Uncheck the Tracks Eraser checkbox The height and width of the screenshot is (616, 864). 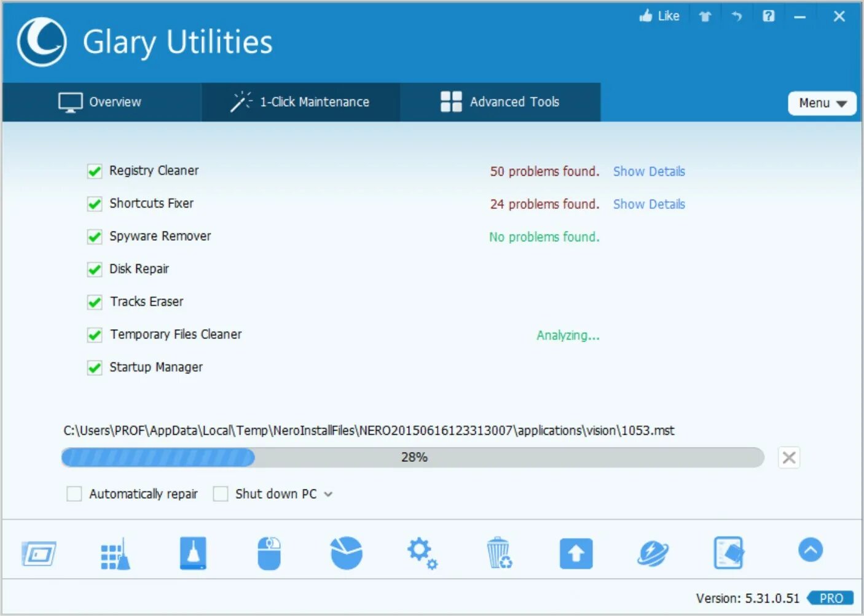coord(94,302)
